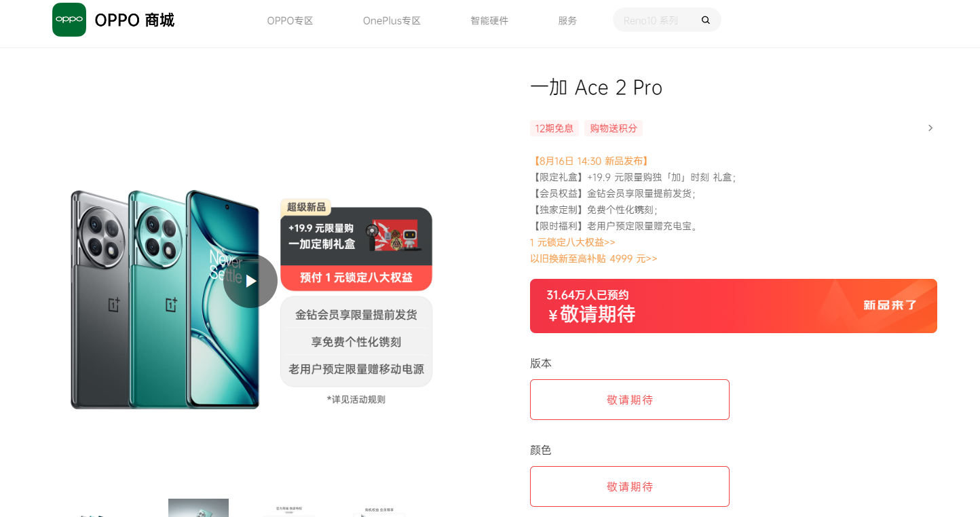This screenshot has height=517, width=980.
Task: Open the 智能硬件 menu
Action: point(489,20)
